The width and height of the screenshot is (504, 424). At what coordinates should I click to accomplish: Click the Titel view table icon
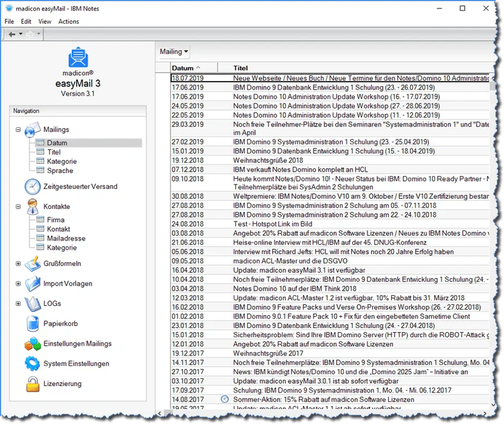coord(40,152)
